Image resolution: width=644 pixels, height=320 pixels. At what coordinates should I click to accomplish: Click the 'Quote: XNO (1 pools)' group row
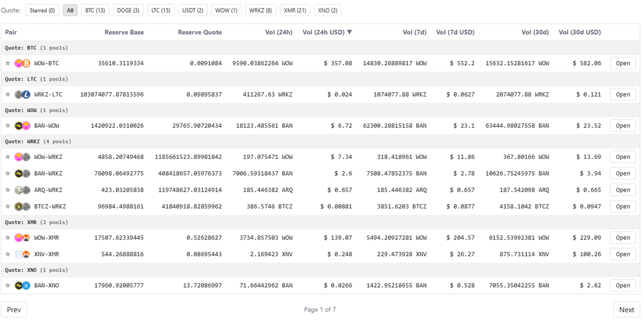pos(320,270)
